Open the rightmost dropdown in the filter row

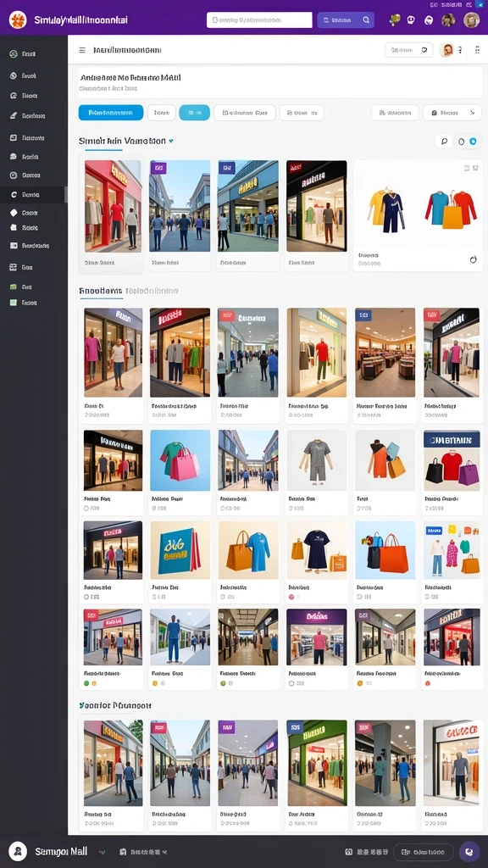tap(452, 113)
